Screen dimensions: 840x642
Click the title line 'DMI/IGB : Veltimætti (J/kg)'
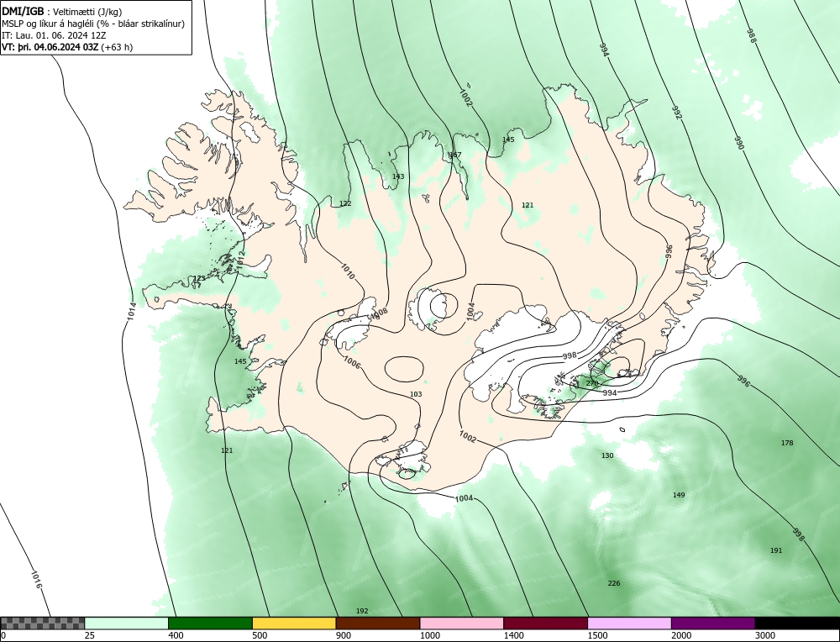[61, 12]
